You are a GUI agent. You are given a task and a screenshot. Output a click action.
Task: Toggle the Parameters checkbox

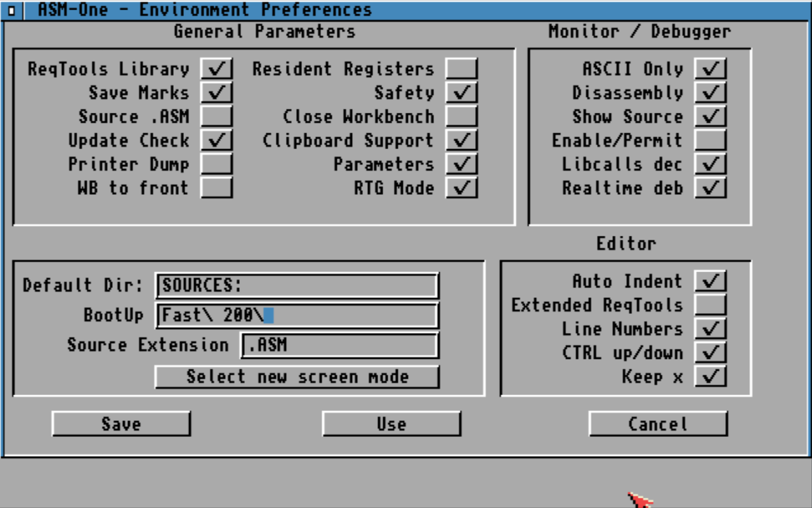coord(461,164)
